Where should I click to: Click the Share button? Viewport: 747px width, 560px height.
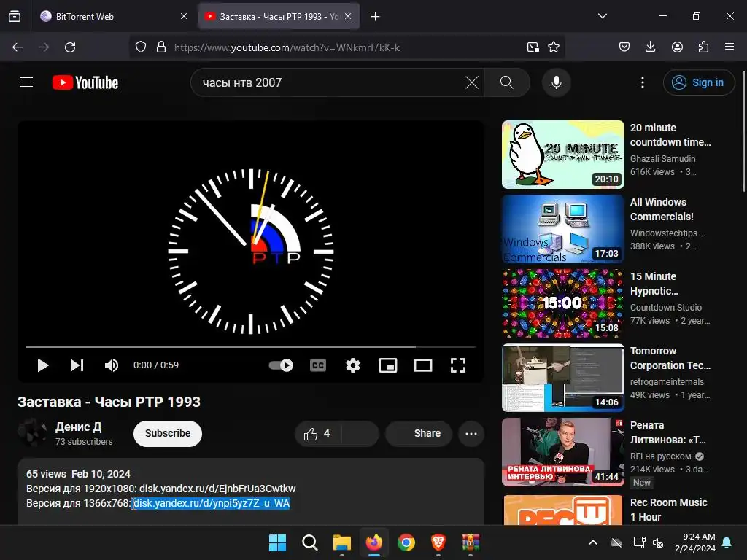click(419, 433)
